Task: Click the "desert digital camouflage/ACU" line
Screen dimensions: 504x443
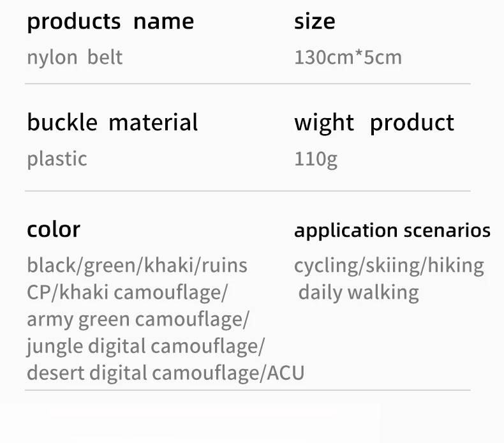Action: pyautogui.click(x=165, y=373)
